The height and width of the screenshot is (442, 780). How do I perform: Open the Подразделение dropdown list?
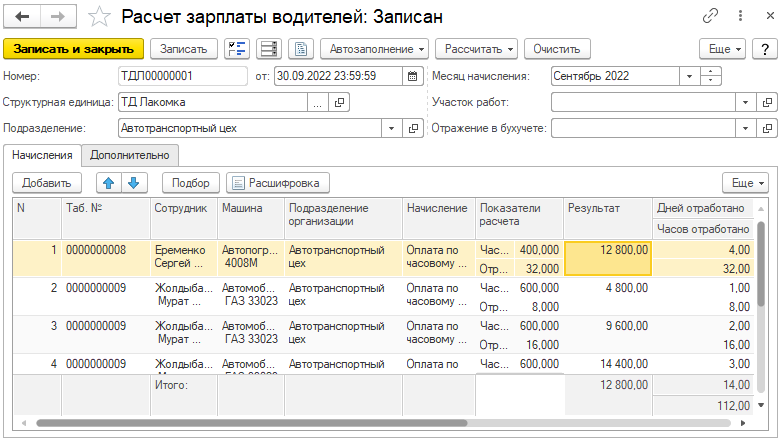(390, 128)
